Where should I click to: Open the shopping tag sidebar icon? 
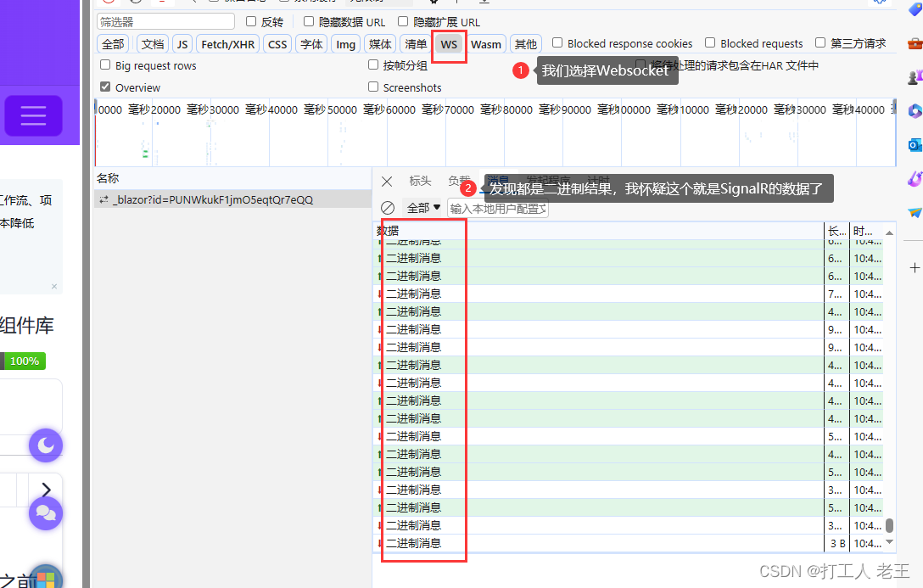point(915,10)
